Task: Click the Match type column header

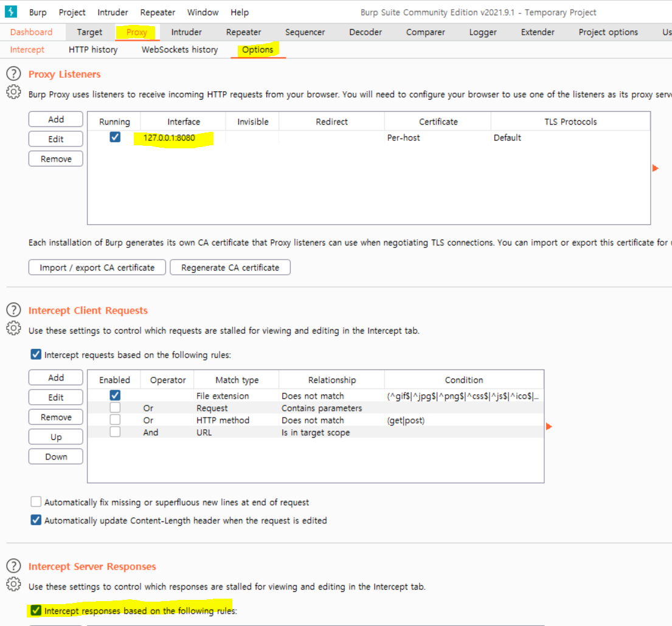Action: [x=237, y=380]
